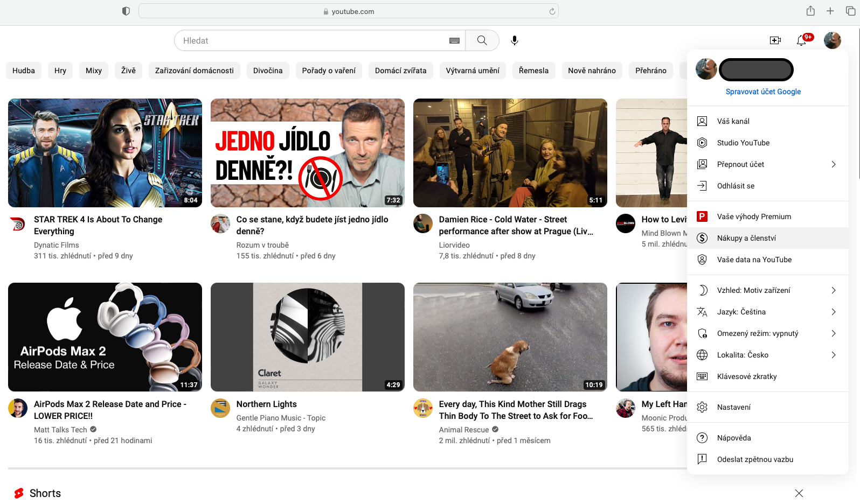Open Dynatic Films channel avatar
Viewport: 860px width, 504px height.
18,223
